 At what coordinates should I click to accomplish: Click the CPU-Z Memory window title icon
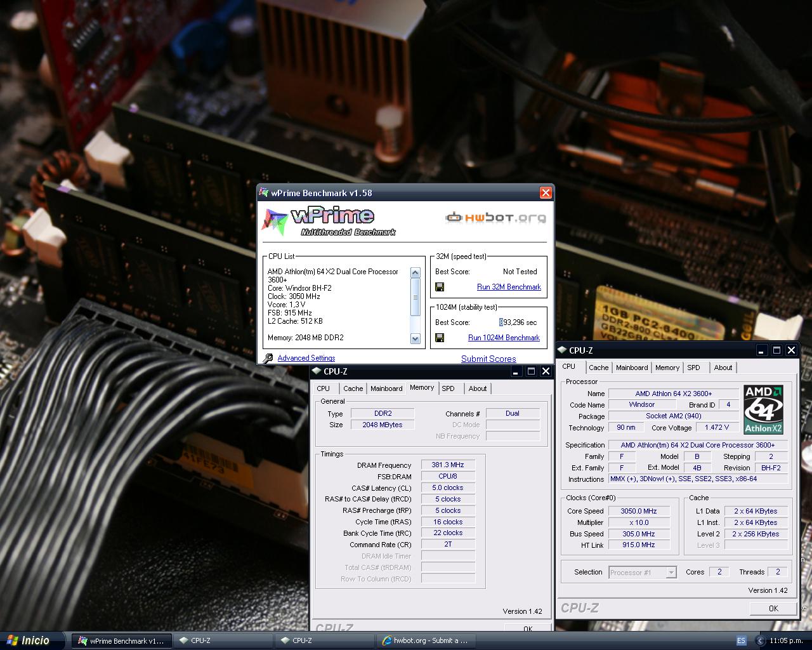pyautogui.click(x=317, y=371)
